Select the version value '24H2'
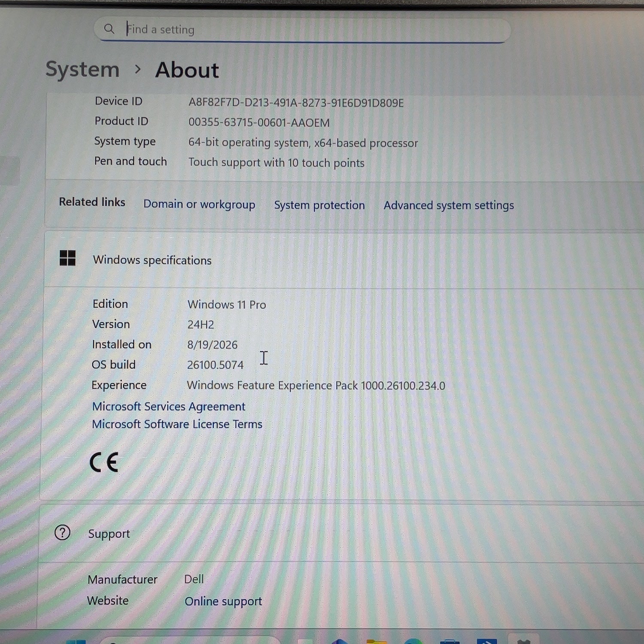The image size is (644, 644). click(x=200, y=325)
